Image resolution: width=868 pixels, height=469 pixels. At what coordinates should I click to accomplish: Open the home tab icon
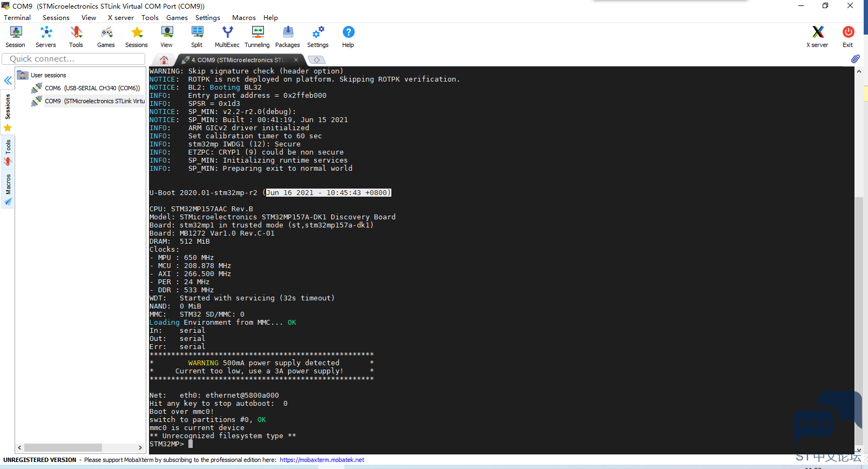tap(164, 60)
